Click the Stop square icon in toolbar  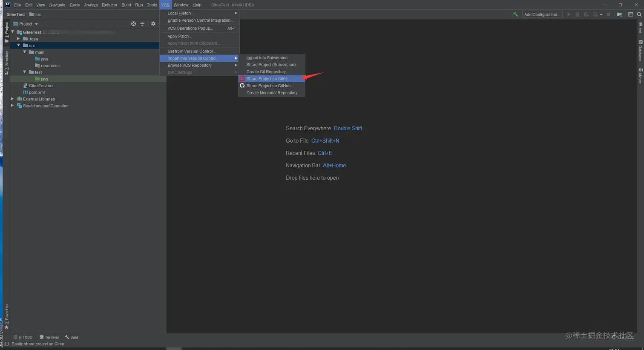coord(609,14)
